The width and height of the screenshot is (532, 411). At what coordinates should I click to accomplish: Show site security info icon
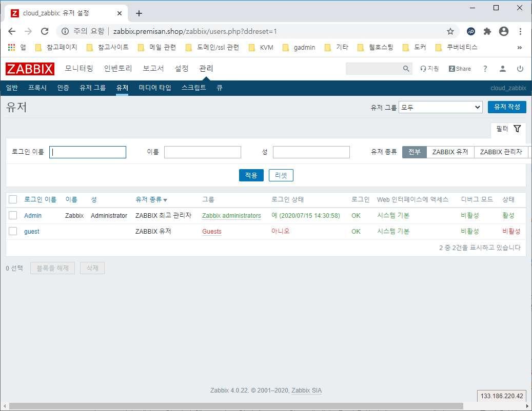point(65,31)
